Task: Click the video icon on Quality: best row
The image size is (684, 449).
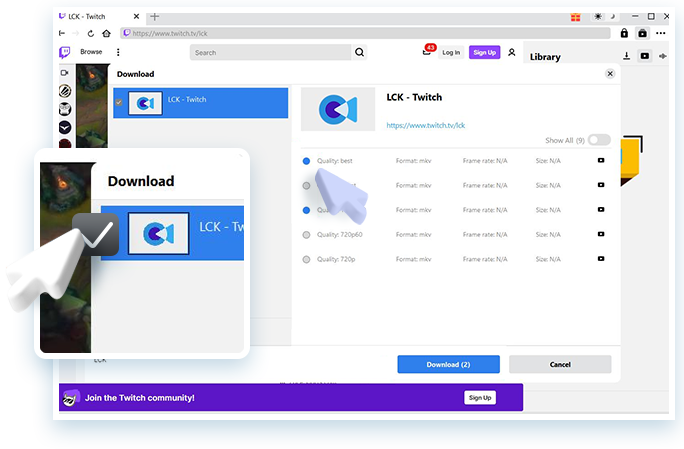Action: tap(601, 160)
